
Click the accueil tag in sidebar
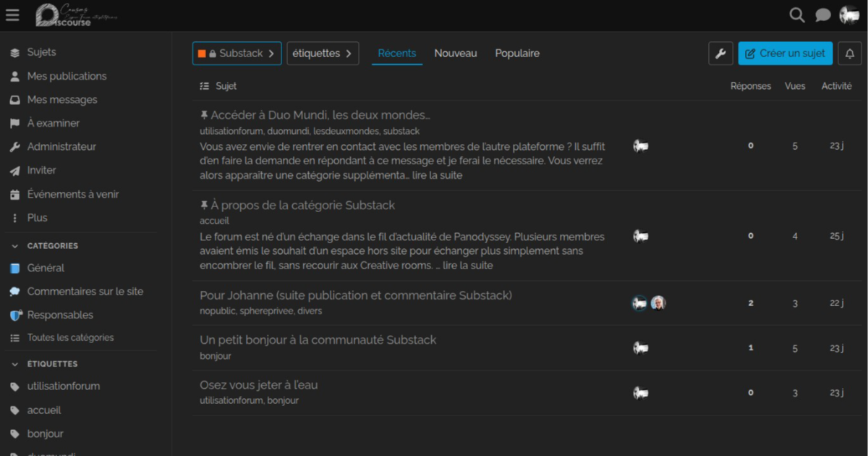(44, 410)
